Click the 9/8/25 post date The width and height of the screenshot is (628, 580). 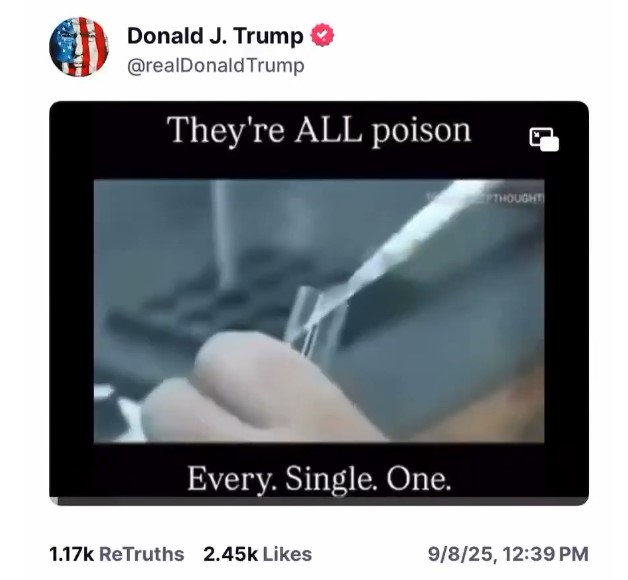coord(461,554)
